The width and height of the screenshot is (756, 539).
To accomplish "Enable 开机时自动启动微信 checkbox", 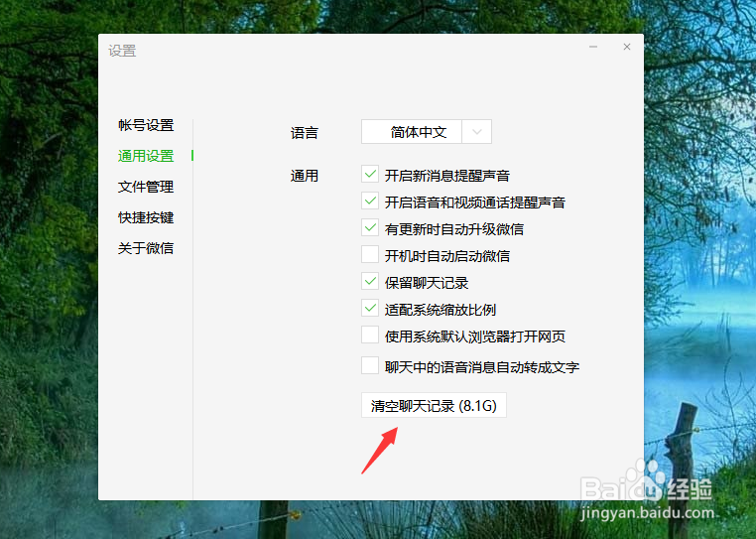I will point(370,254).
